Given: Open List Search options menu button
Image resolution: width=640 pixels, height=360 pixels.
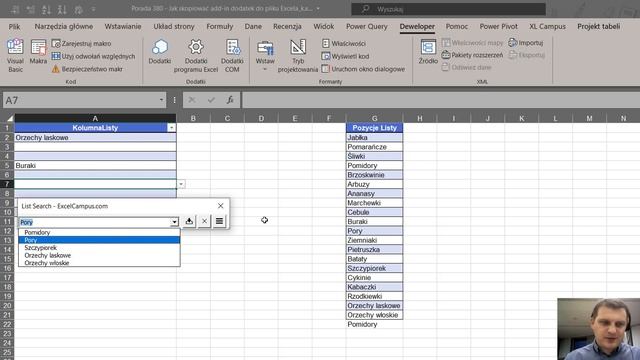Looking at the screenshot, I should click(219, 221).
